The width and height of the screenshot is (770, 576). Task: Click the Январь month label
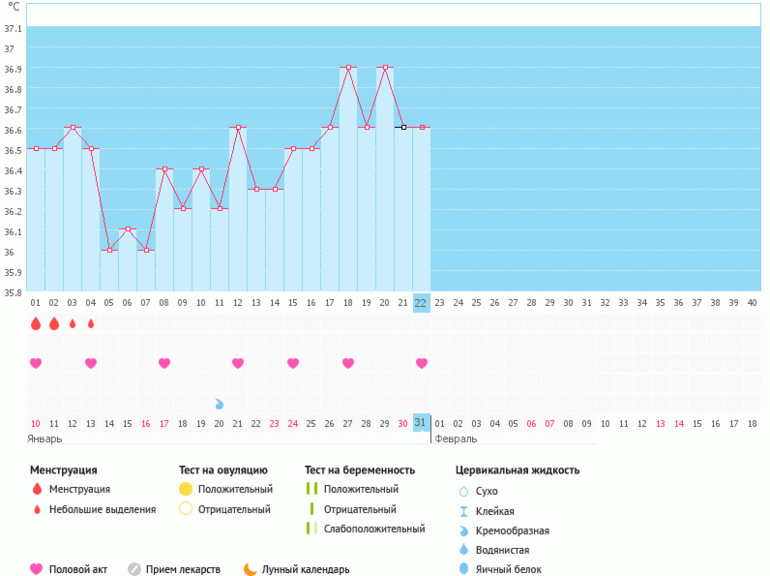(x=47, y=438)
